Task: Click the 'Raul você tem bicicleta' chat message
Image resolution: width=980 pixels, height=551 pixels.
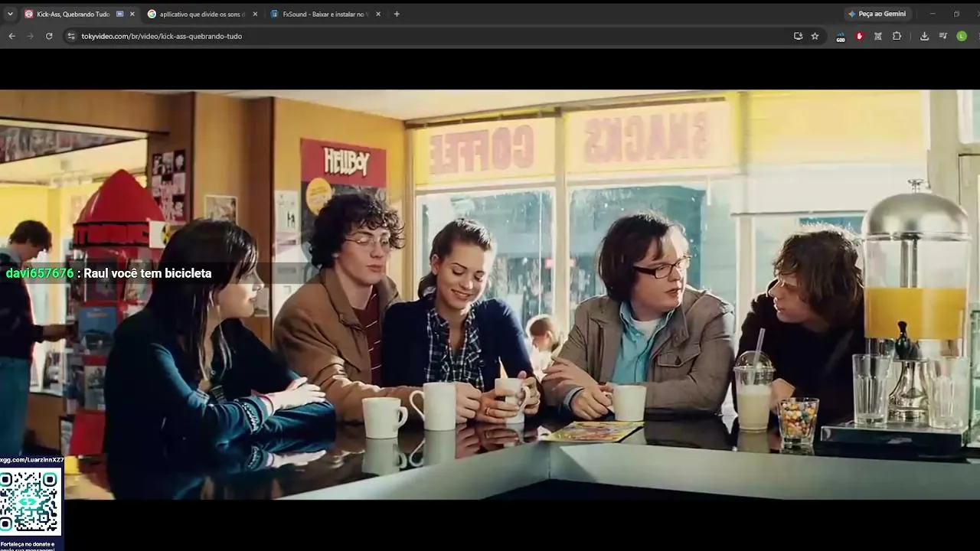Action: coord(148,273)
